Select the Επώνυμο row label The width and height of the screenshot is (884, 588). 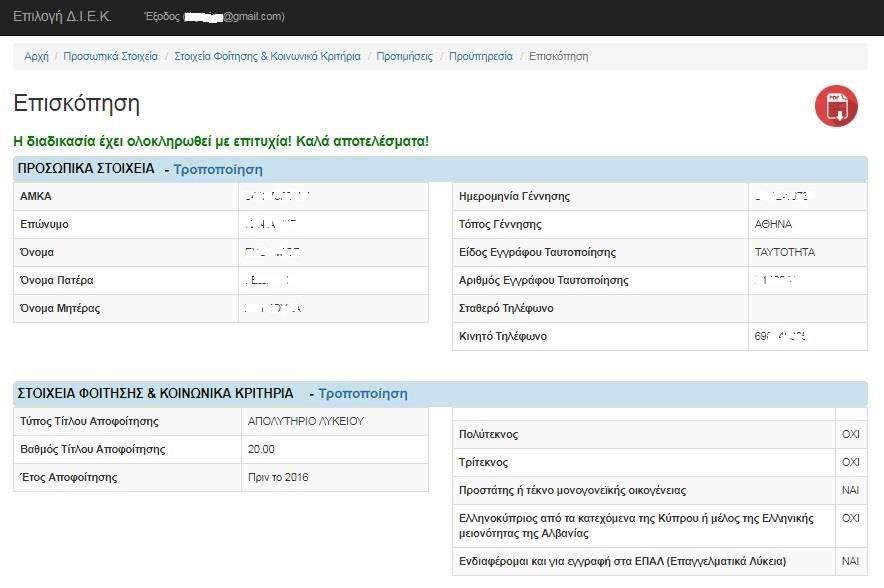click(x=44, y=224)
